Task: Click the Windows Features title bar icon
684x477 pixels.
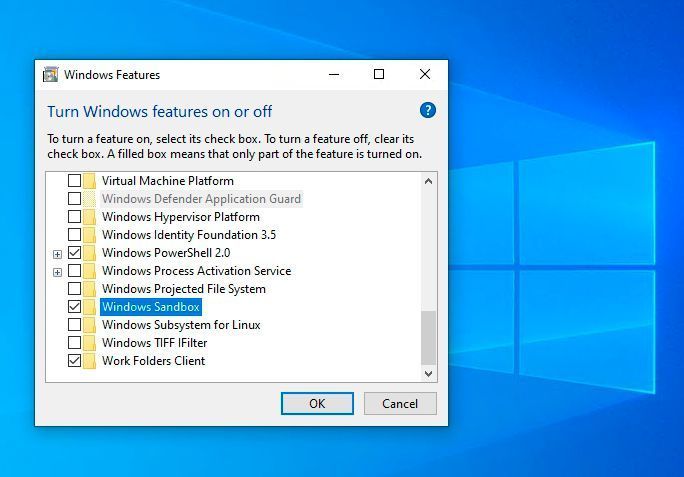Action: 51,75
